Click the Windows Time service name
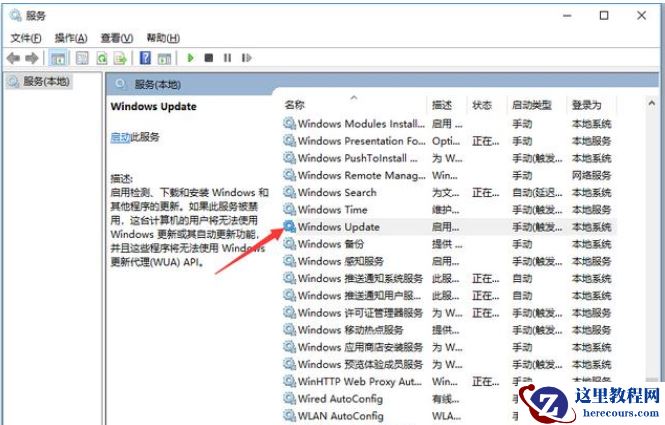 [x=332, y=209]
